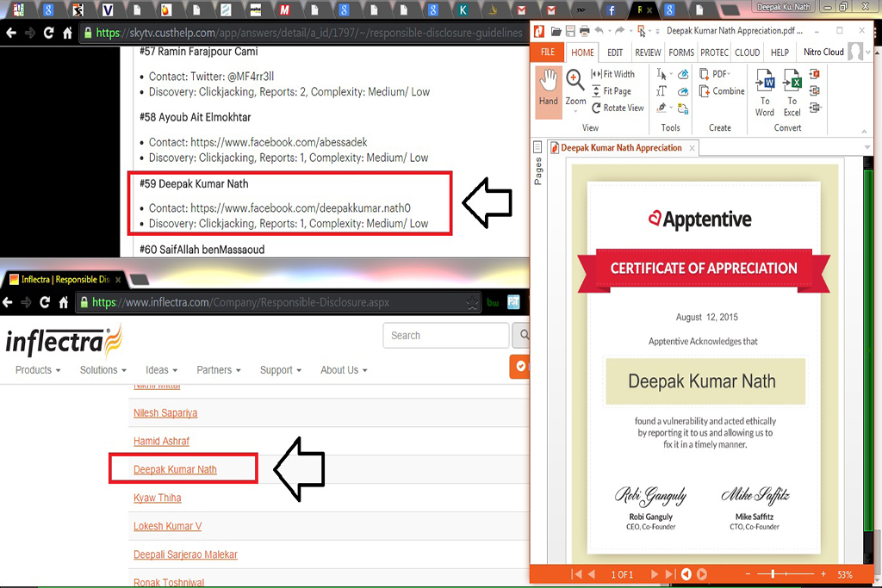Click the Open folder icon in Nitro toolbar
Image resolution: width=882 pixels, height=588 pixels.
pos(556,31)
